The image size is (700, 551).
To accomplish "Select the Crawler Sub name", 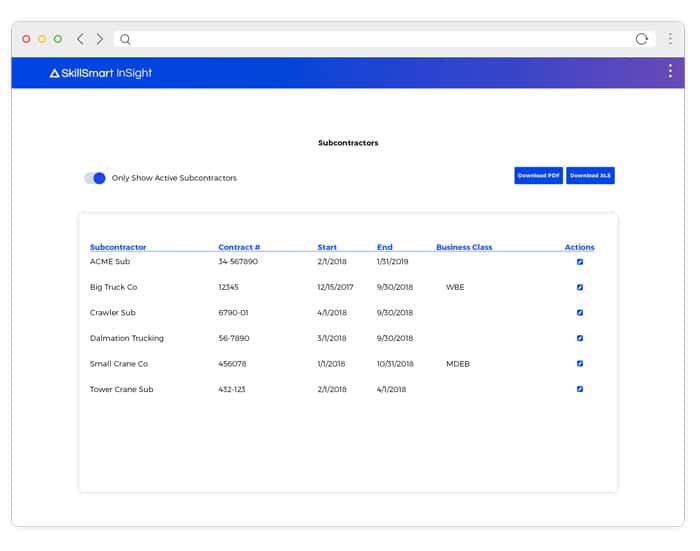I will 112,313.
